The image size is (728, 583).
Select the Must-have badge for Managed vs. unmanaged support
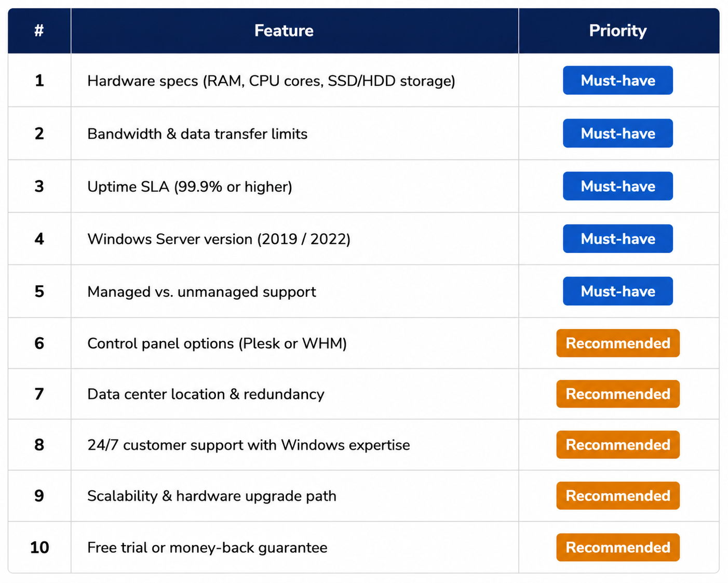[617, 291]
